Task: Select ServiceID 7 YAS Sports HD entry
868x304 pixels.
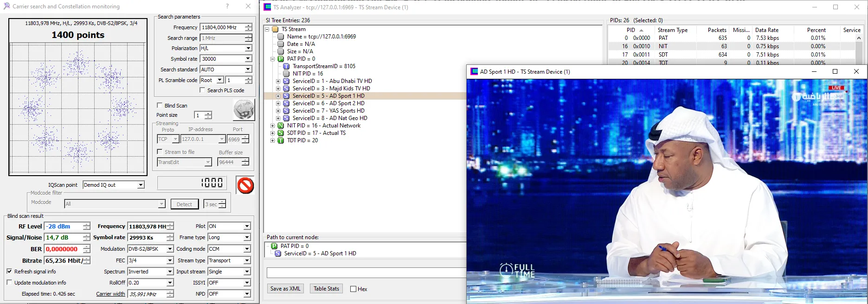Action: tap(328, 111)
